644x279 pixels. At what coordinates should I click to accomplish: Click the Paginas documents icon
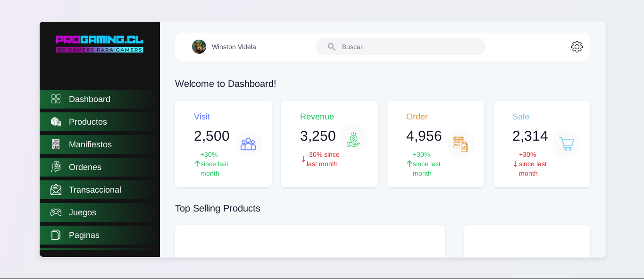point(56,235)
